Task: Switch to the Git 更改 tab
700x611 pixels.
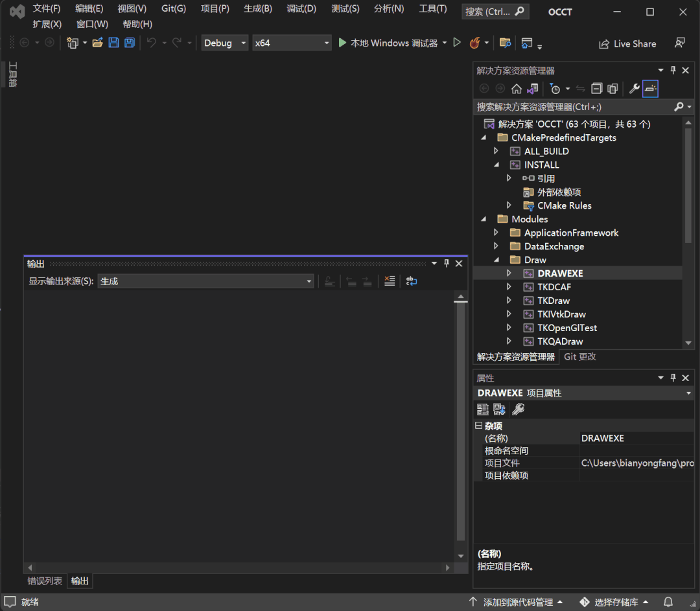Action: coord(580,356)
